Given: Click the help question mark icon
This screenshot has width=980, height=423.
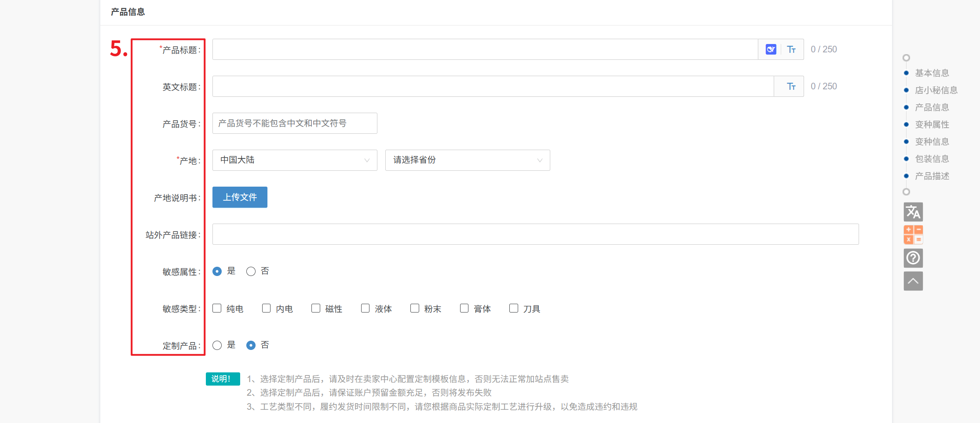Looking at the screenshot, I should point(913,258).
